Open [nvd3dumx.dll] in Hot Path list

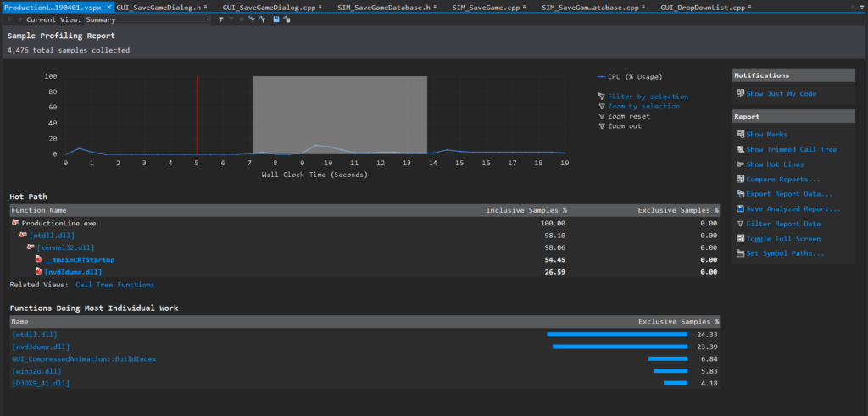pyautogui.click(x=73, y=272)
